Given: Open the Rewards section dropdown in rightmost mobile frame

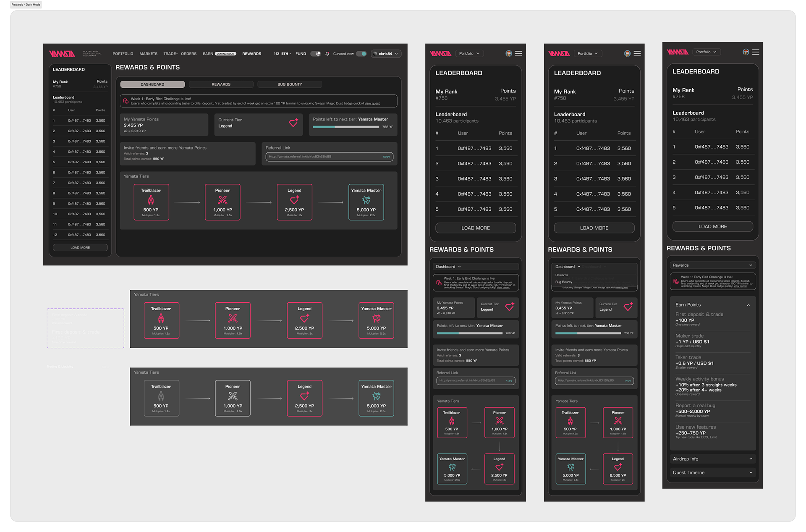Looking at the screenshot, I should point(713,265).
